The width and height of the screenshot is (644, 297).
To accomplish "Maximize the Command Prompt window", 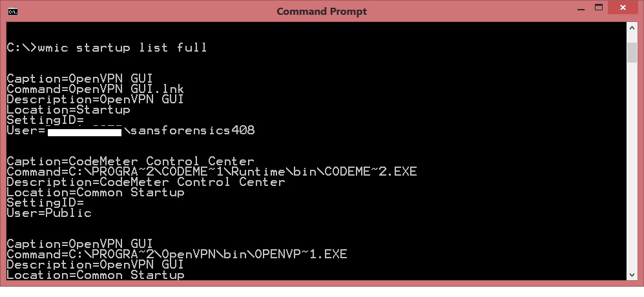I will [x=599, y=8].
